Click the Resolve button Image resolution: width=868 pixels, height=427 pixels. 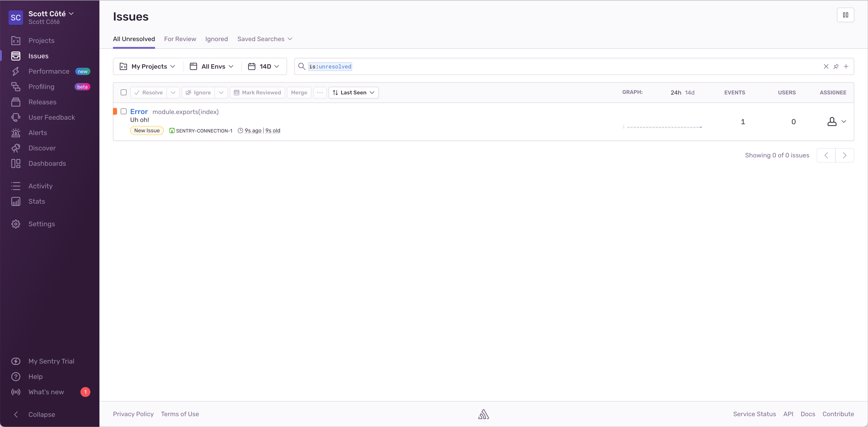pos(149,93)
